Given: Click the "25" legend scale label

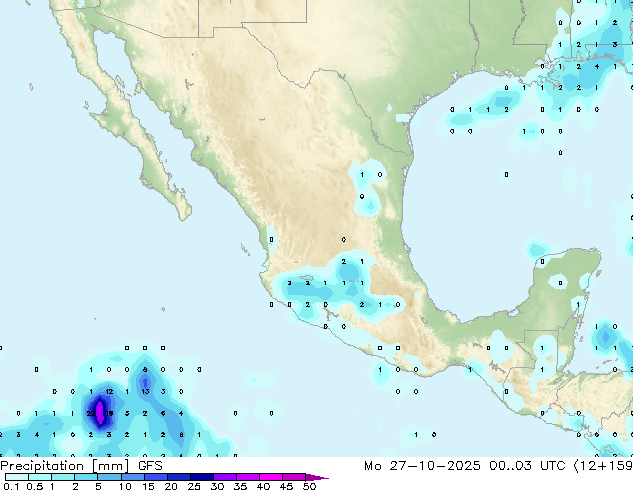Looking at the screenshot, I should click(x=194, y=486).
